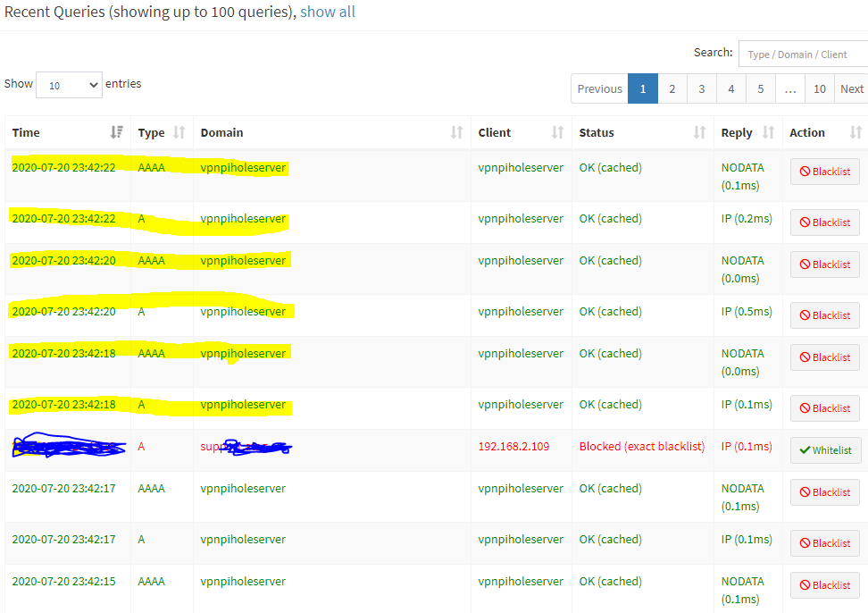Select page 5 in pagination
The width and height of the screenshot is (868, 613).
[761, 88]
